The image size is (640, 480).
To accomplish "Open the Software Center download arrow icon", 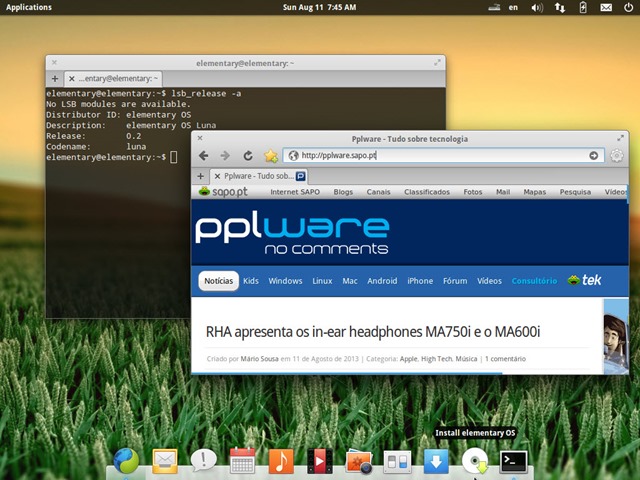I will [436, 461].
